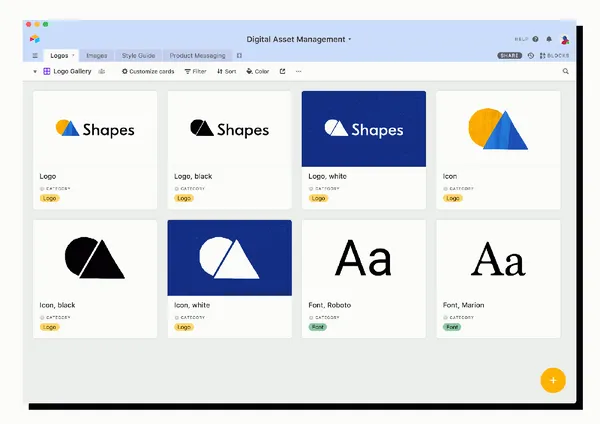The image size is (600, 424).
Task: Click the 'Logo' card title
Action: click(x=48, y=176)
